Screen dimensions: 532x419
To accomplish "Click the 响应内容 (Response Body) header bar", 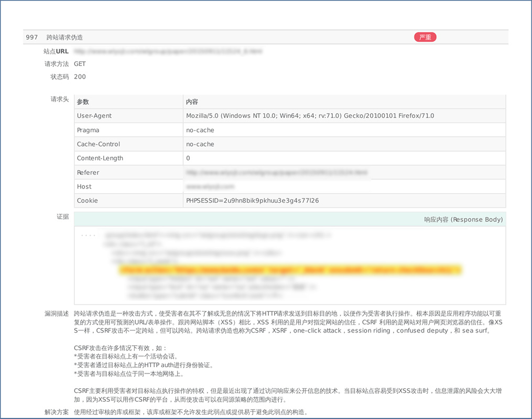I will click(463, 219).
